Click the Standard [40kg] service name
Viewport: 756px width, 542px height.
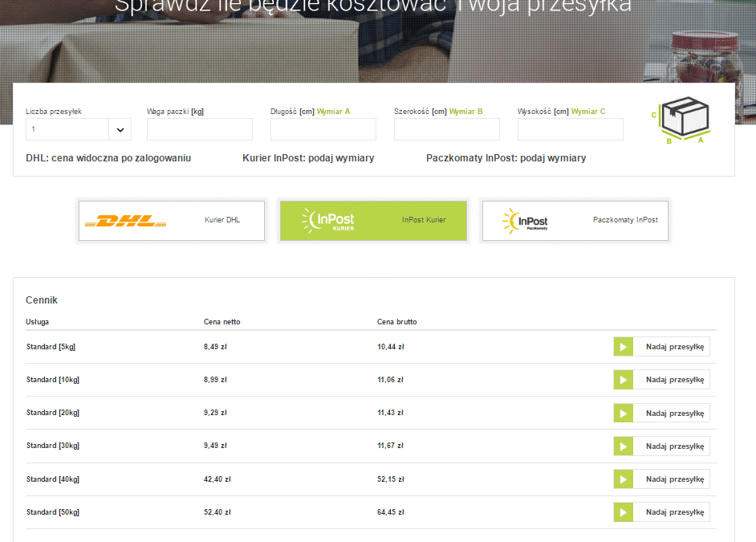click(x=52, y=479)
